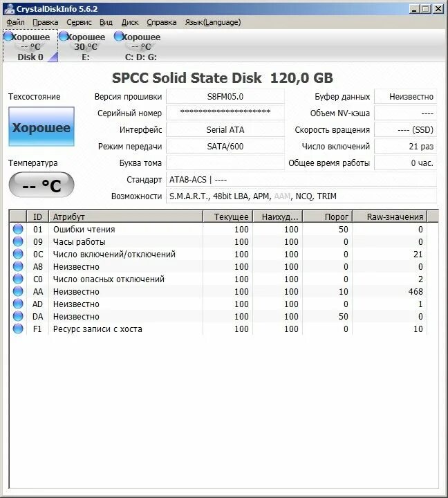The height and width of the screenshot is (498, 448).
Task: Click the temperature -- °C indicator button
Action: coord(41,185)
